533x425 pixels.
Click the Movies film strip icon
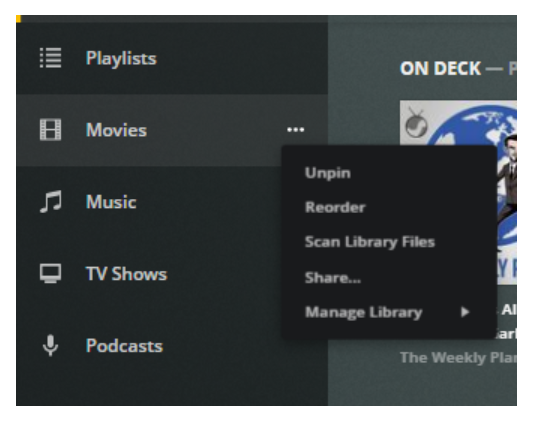51,130
